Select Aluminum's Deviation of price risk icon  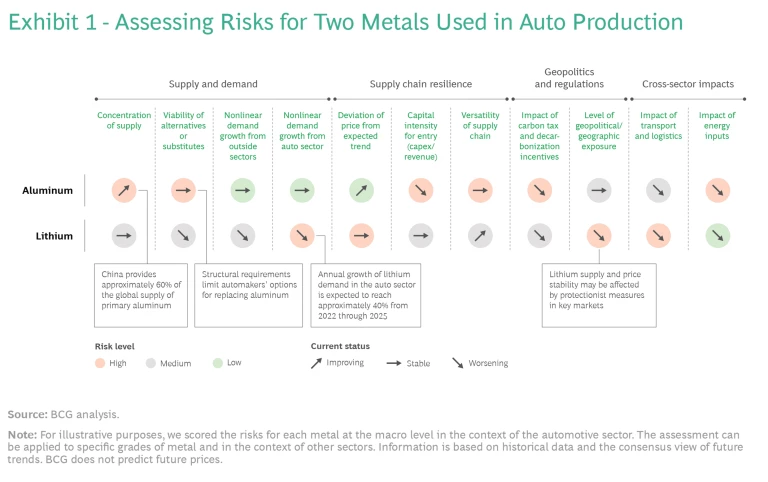tap(361, 189)
